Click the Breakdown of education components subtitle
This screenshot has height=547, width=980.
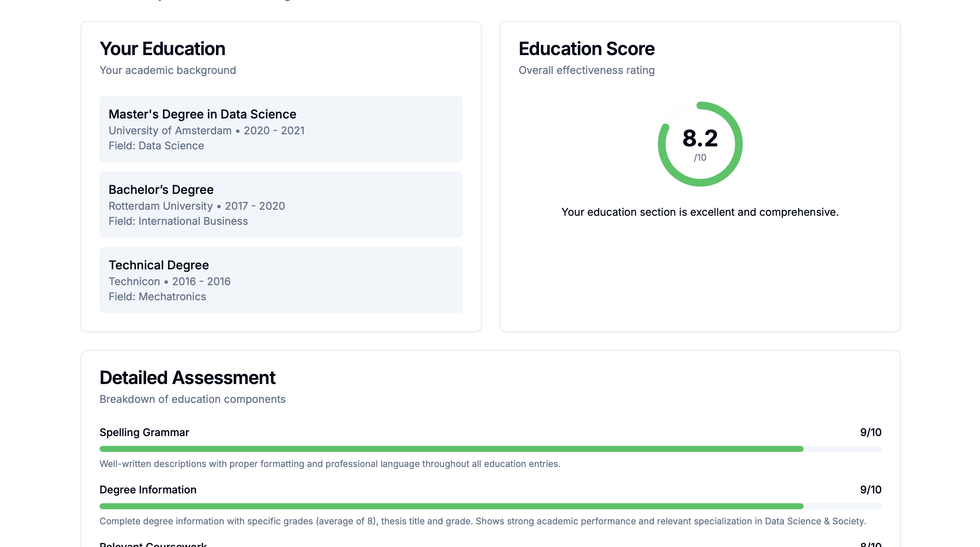193,399
